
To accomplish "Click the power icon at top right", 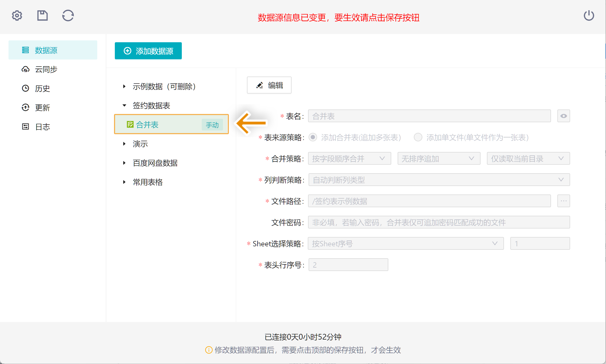I will 589,16.
